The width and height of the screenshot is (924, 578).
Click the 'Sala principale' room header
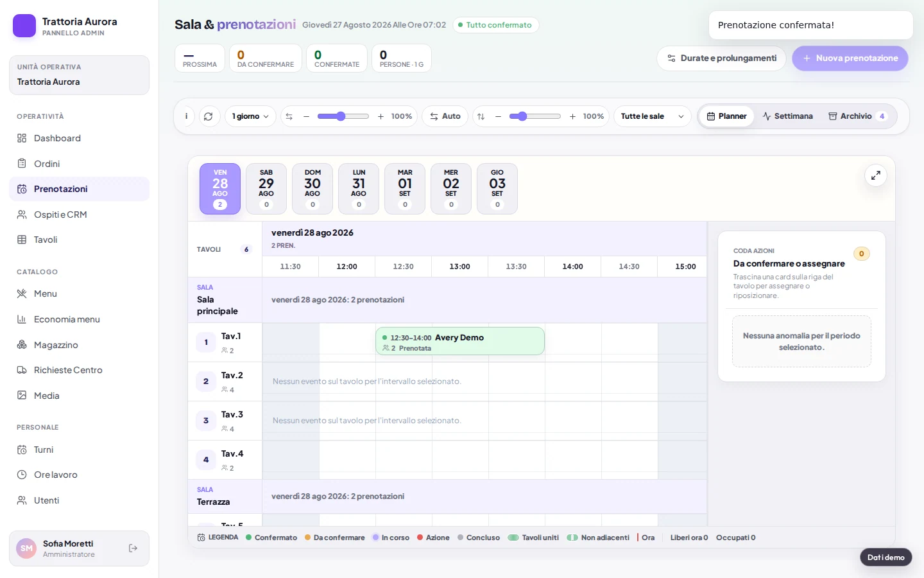tap(225, 300)
